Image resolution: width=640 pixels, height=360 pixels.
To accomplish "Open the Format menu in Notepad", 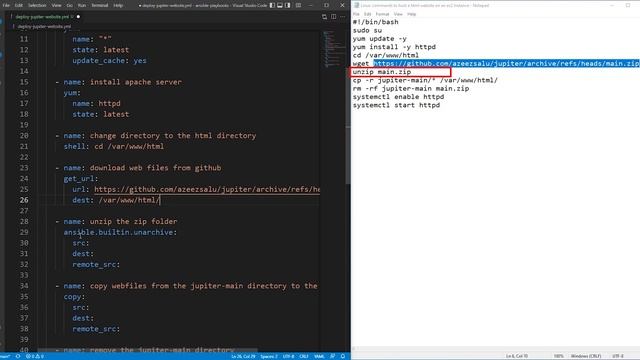I will (382, 14).
